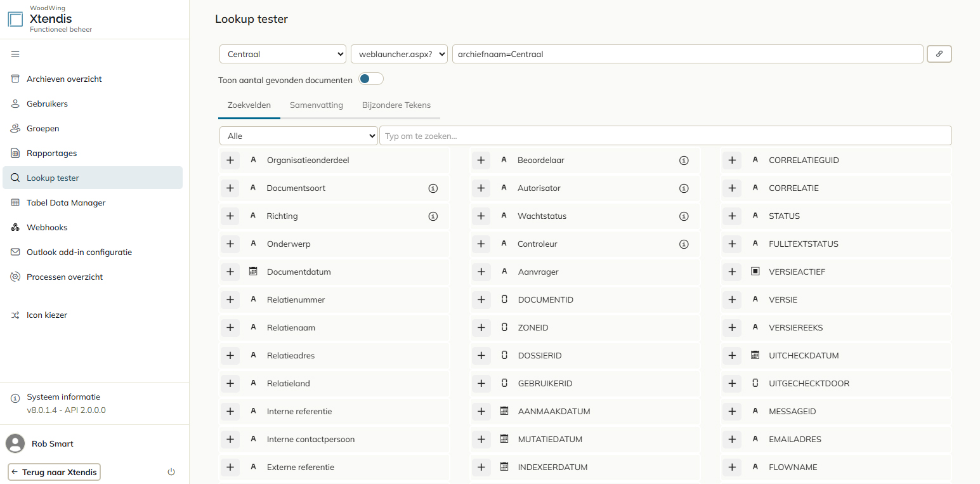The width and height of the screenshot is (980, 484).
Task: Copy link with the chain icon button
Action: coord(939,54)
